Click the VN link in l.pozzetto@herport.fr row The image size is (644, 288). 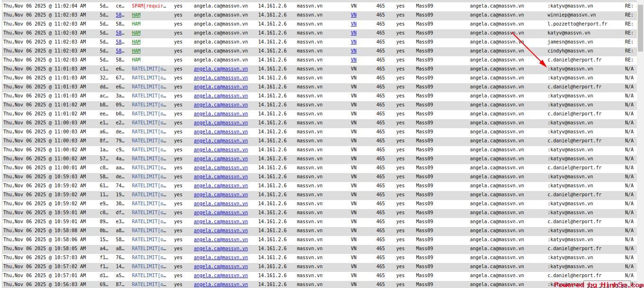pos(354,24)
